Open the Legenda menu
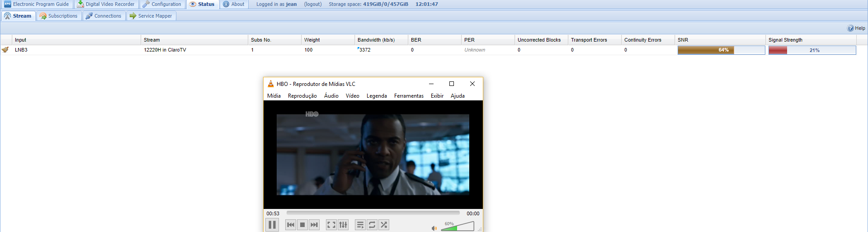 (x=377, y=96)
